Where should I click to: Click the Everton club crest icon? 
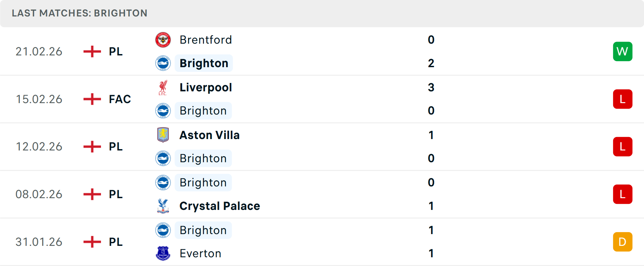(163, 254)
